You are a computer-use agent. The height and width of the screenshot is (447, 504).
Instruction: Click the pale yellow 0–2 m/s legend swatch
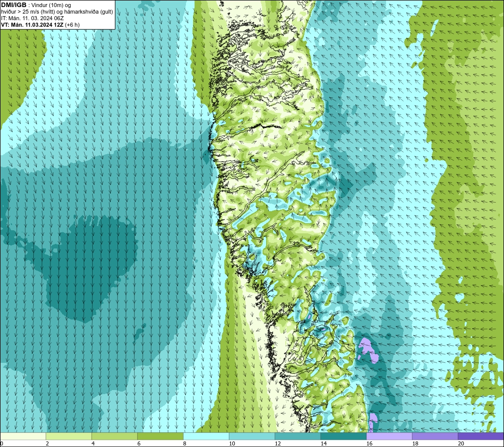coord(23,436)
